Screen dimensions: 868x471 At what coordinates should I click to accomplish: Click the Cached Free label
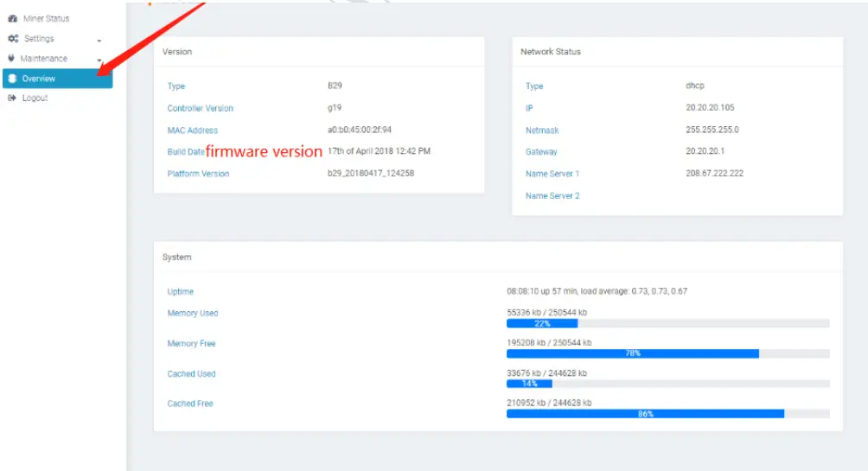[x=190, y=404]
